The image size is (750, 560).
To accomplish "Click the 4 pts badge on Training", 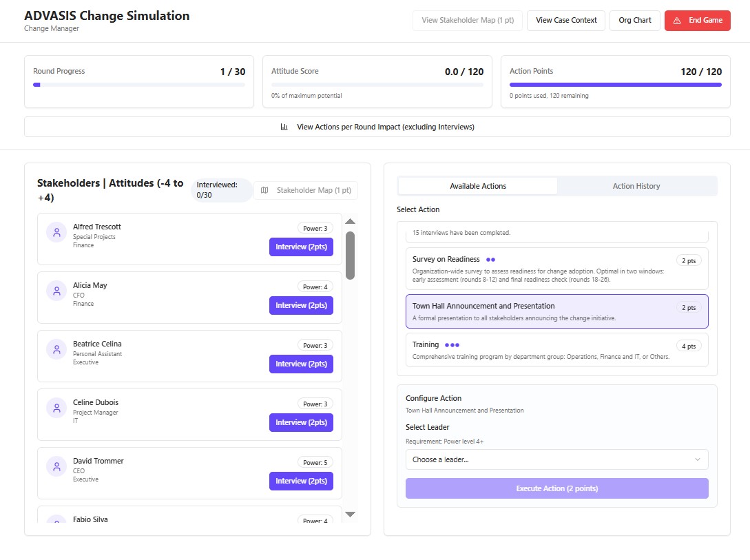I will [689, 346].
